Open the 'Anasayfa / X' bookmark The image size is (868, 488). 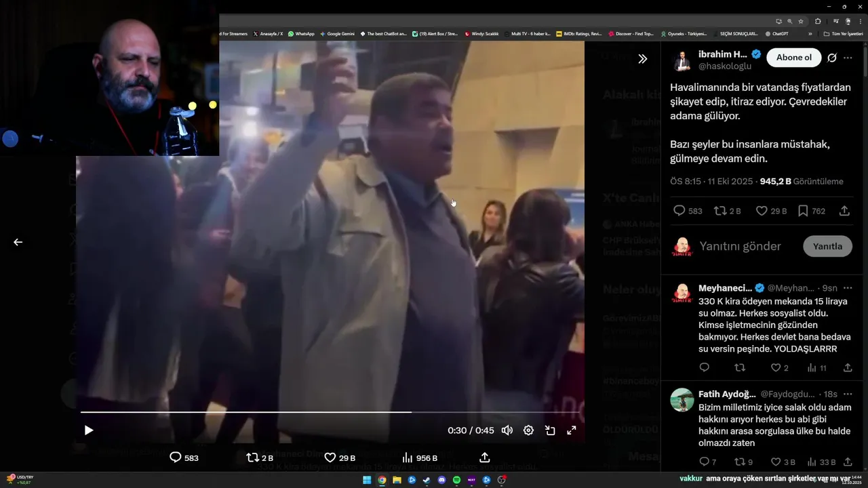coord(269,33)
